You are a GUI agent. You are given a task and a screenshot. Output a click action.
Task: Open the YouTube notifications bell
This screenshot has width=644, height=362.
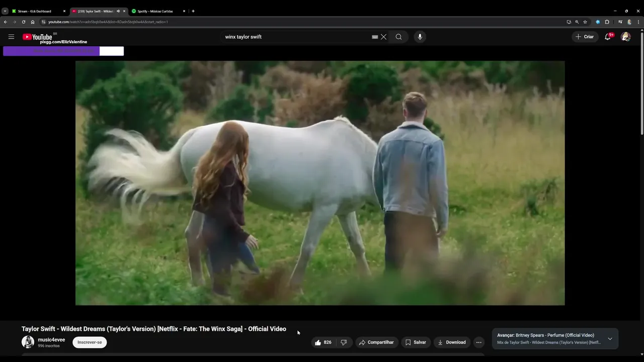point(608,37)
